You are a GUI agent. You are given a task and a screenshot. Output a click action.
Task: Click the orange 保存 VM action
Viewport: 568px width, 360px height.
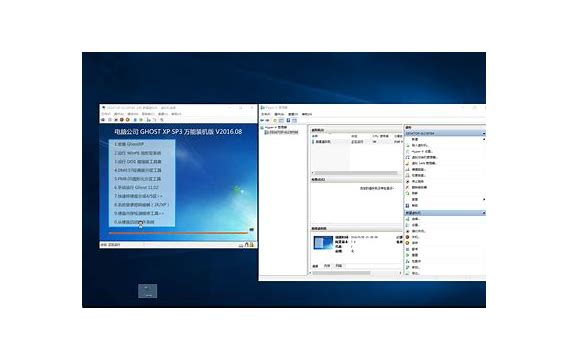415,243
